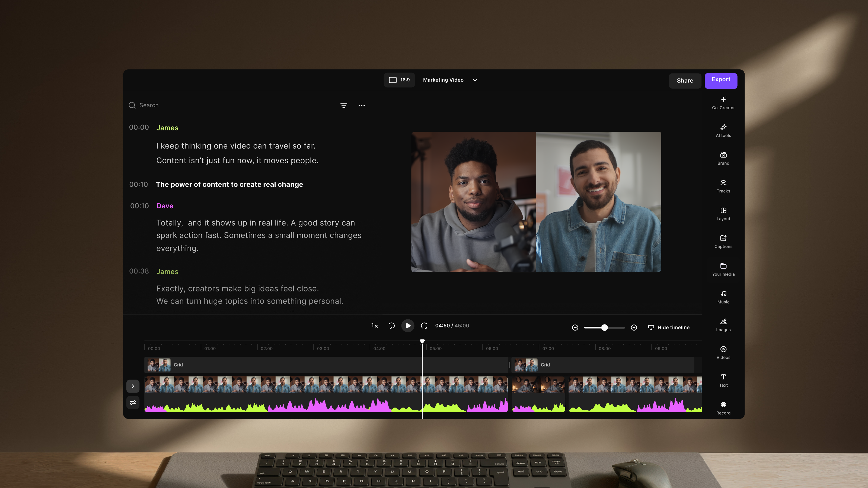Select speaker name Dave at 00:10

(165, 206)
